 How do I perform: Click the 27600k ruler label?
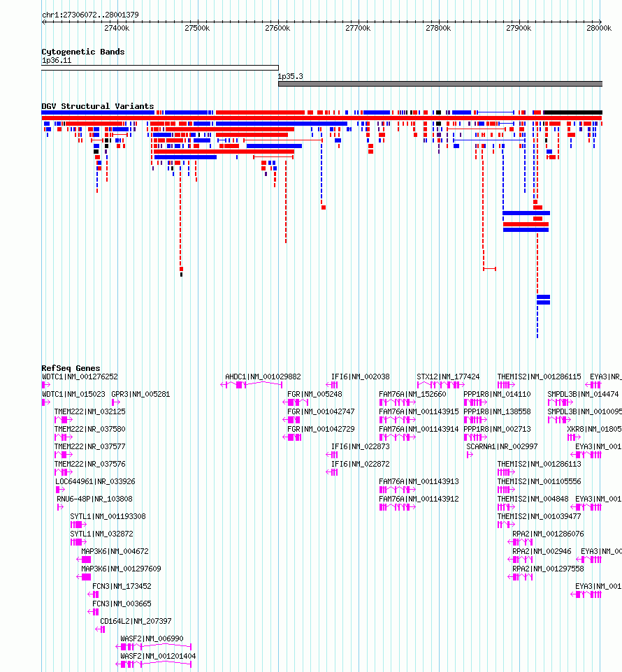(277, 28)
